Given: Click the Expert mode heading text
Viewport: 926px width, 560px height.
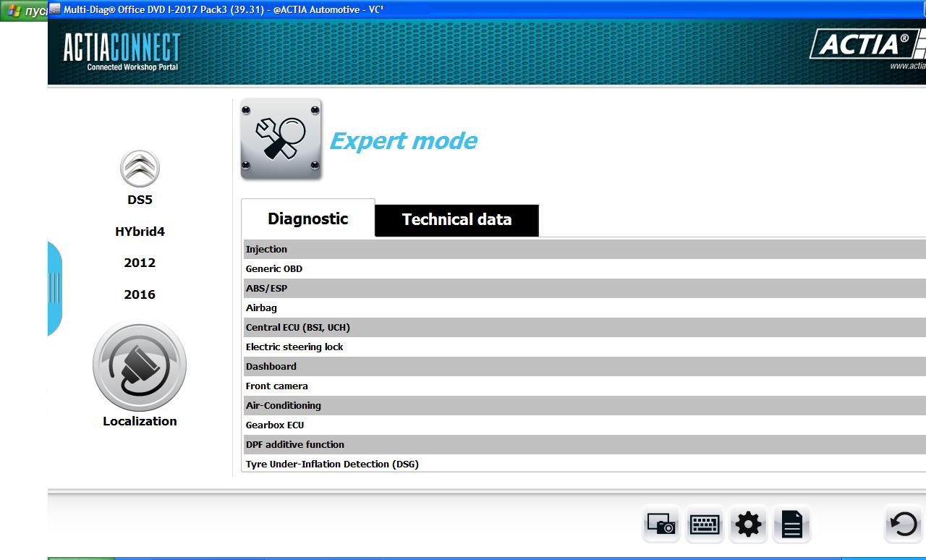Looking at the screenshot, I should coord(403,141).
